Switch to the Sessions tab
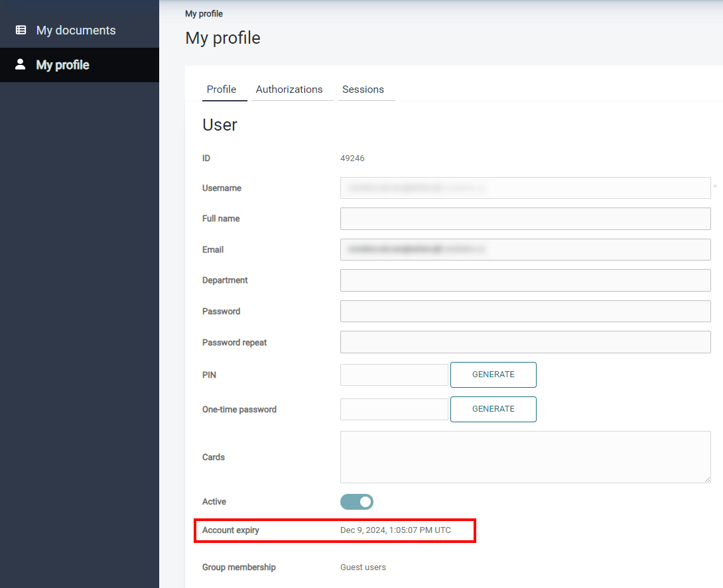The width and height of the screenshot is (723, 588). [x=363, y=89]
